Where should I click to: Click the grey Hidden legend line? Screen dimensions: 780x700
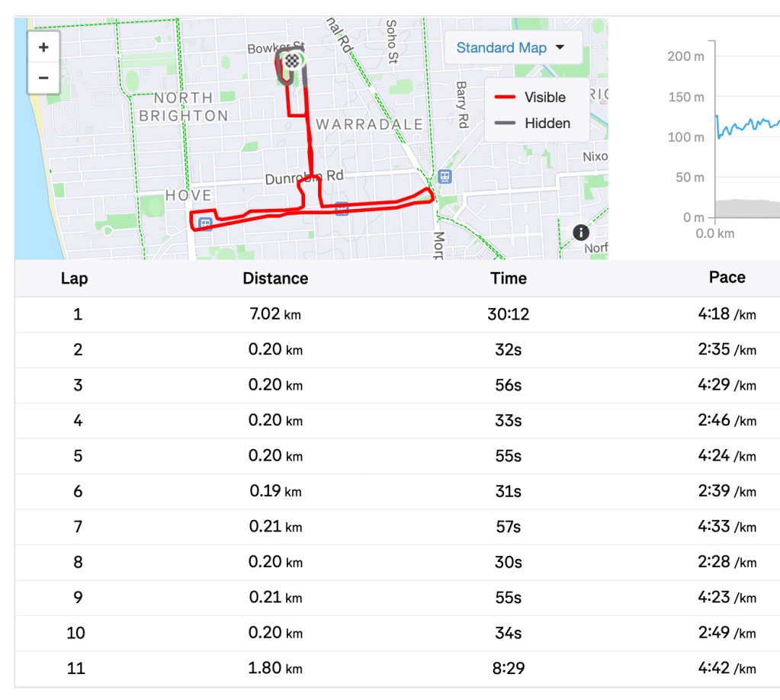(x=505, y=123)
